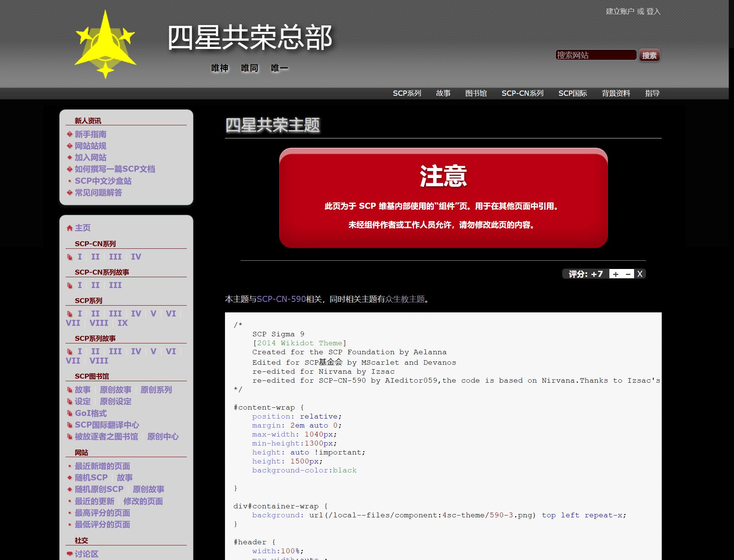Focus the 搜索网站 search input field
734x560 pixels.
596,55
